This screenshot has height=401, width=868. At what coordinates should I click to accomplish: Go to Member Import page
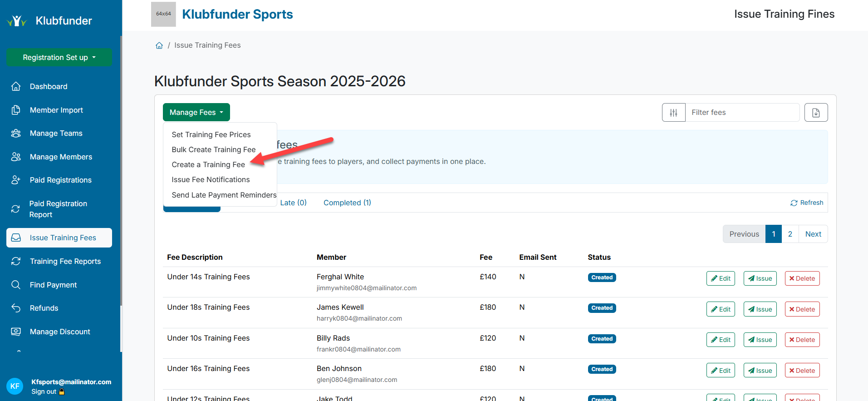[56, 110]
